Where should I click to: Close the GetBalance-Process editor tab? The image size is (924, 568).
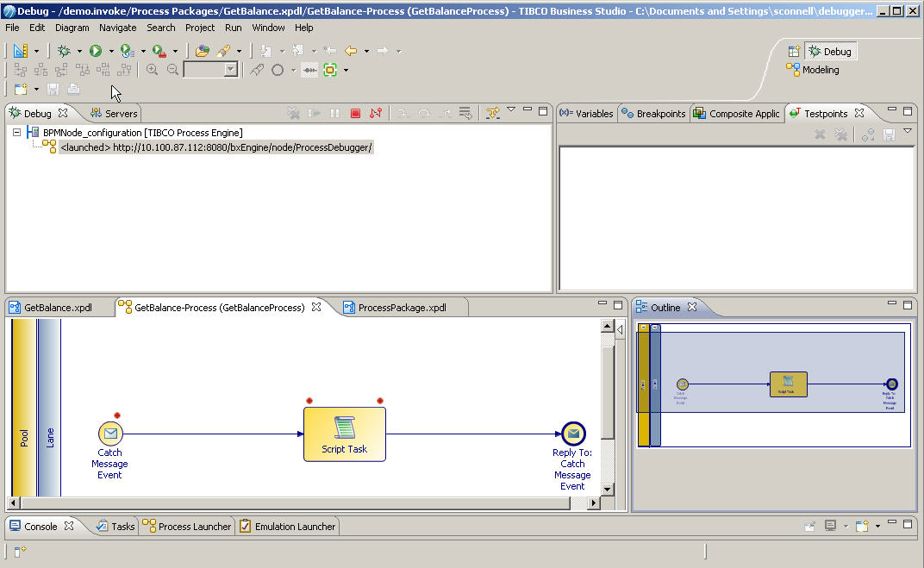[x=316, y=307]
